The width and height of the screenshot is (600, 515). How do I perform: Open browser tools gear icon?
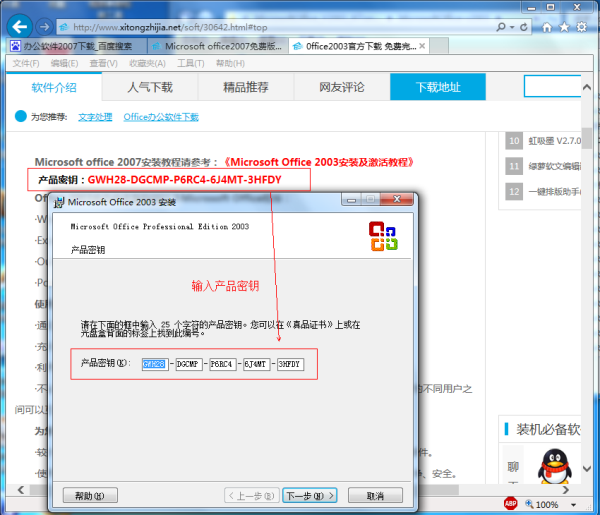pos(582,27)
